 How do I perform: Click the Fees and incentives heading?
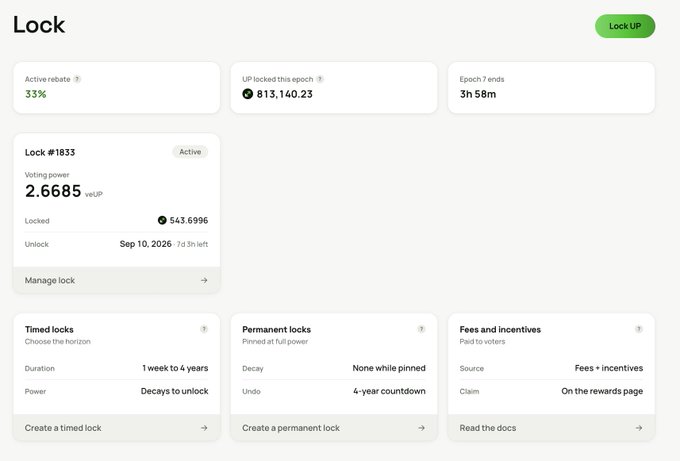point(500,330)
